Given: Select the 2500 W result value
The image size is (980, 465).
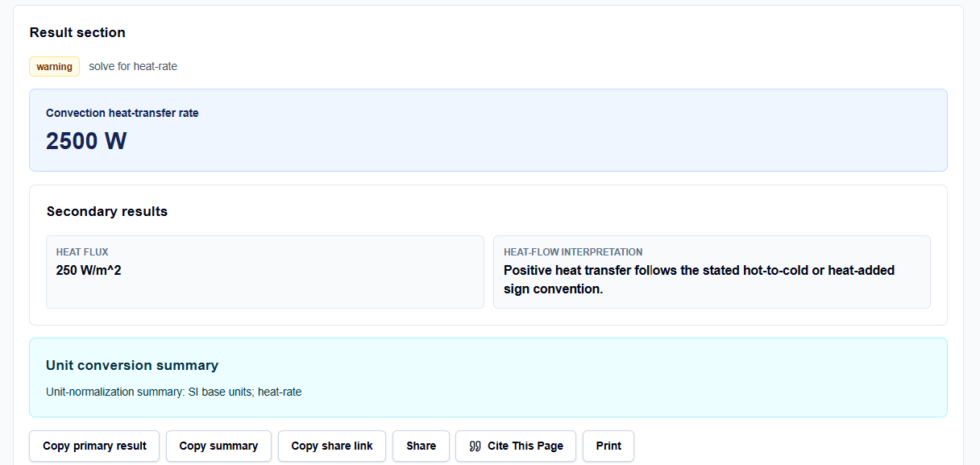Looking at the screenshot, I should [86, 141].
